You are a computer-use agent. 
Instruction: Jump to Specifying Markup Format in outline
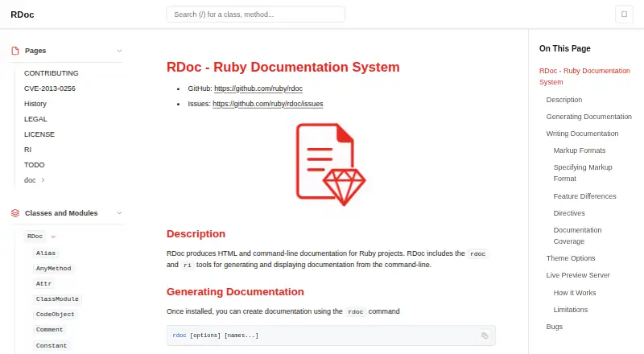coord(583,173)
